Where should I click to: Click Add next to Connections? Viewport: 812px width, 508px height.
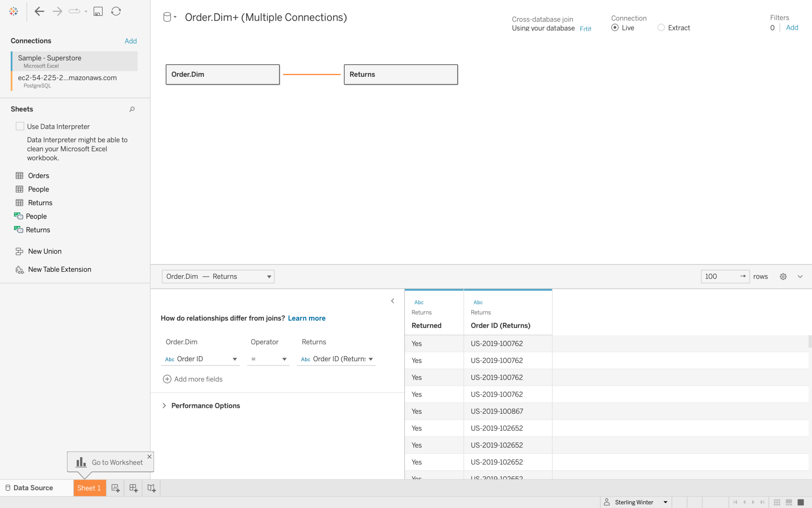click(130, 41)
